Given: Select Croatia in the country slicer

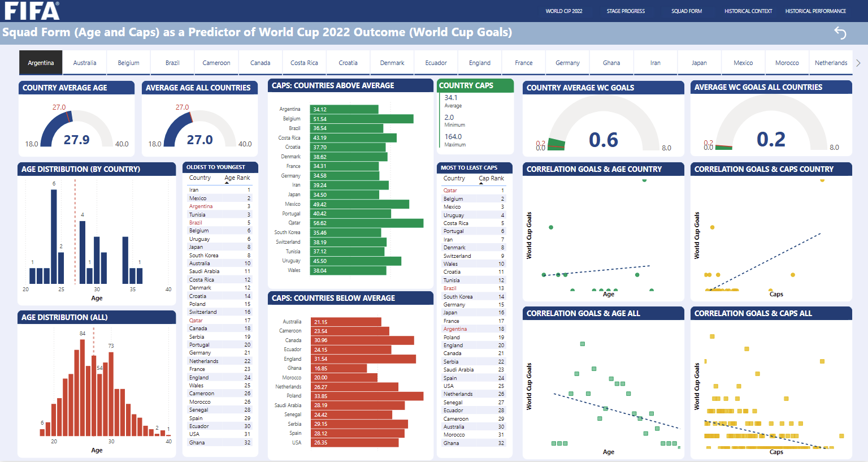Looking at the screenshot, I should click(x=348, y=63).
